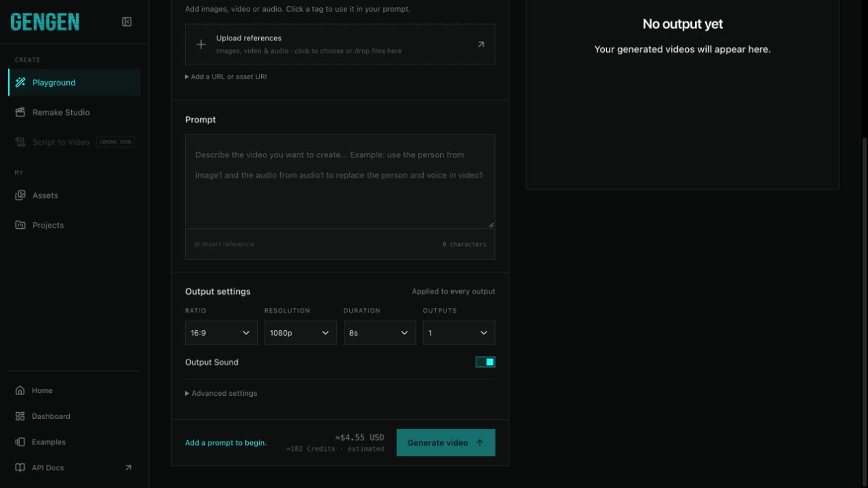
Task: Click the No output yet heading
Action: pyautogui.click(x=683, y=24)
